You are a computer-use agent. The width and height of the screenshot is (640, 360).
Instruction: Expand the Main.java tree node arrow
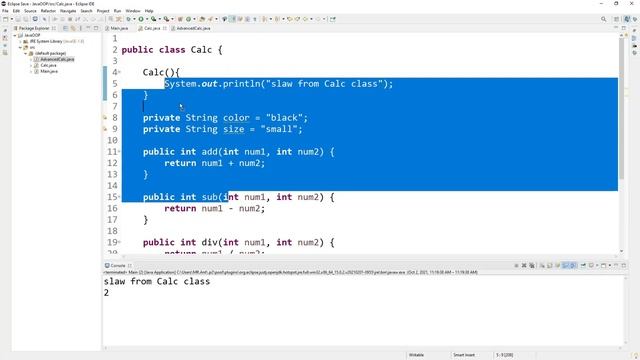(x=31, y=71)
